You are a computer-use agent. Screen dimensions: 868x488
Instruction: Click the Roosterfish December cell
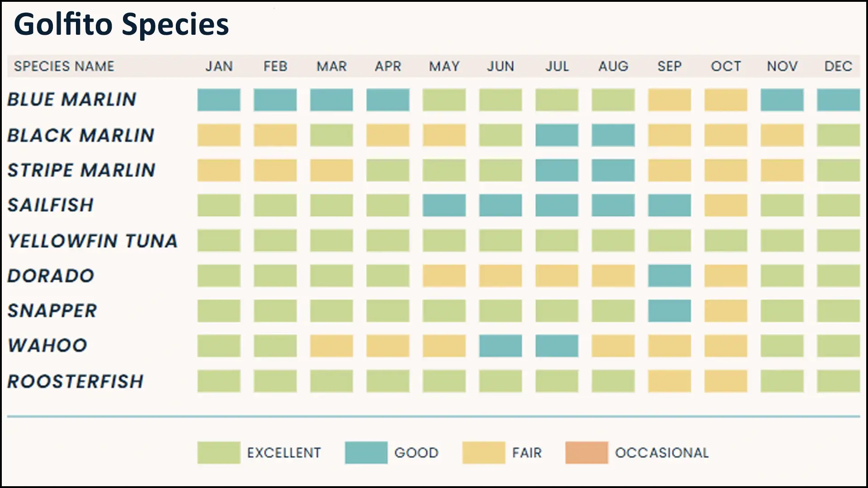[x=838, y=381]
